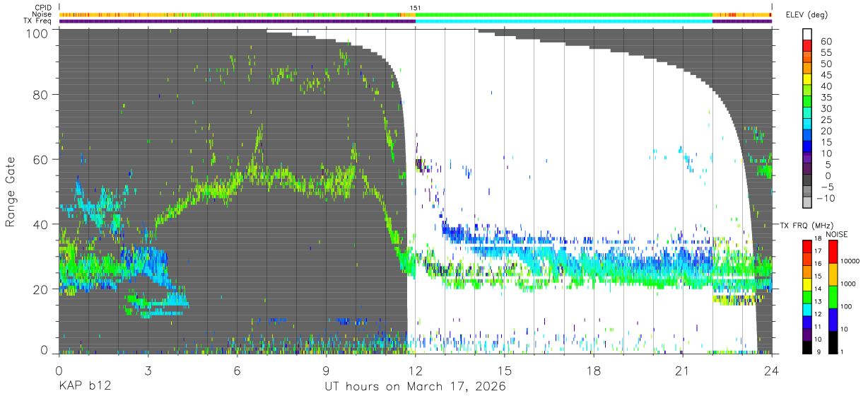868x401 pixels.
Task: Click x-axis tick label 9
Action: click(327, 371)
